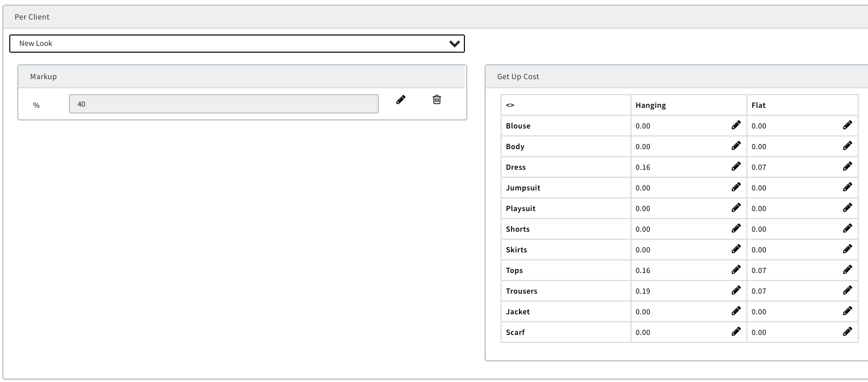Open the New Look client dropdown

pos(237,44)
